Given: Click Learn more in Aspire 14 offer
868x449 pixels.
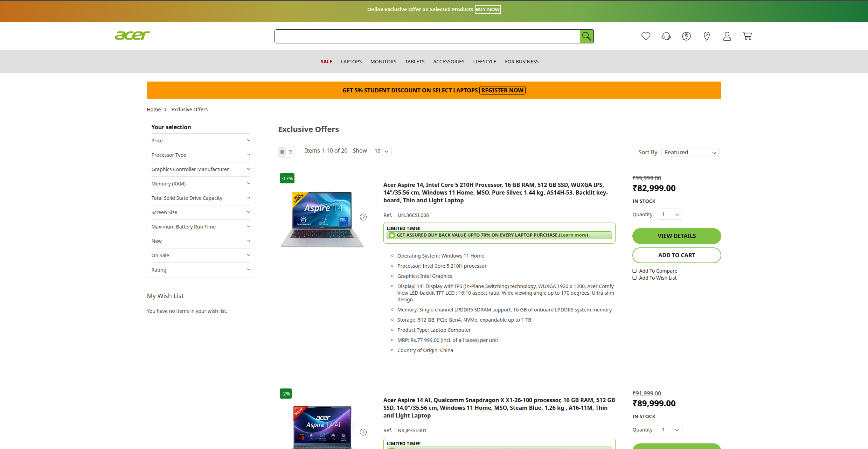Looking at the screenshot, I should coord(573,235).
